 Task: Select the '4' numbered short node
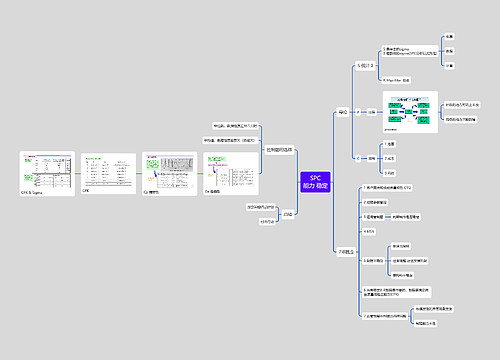pyautogui.click(x=369, y=231)
